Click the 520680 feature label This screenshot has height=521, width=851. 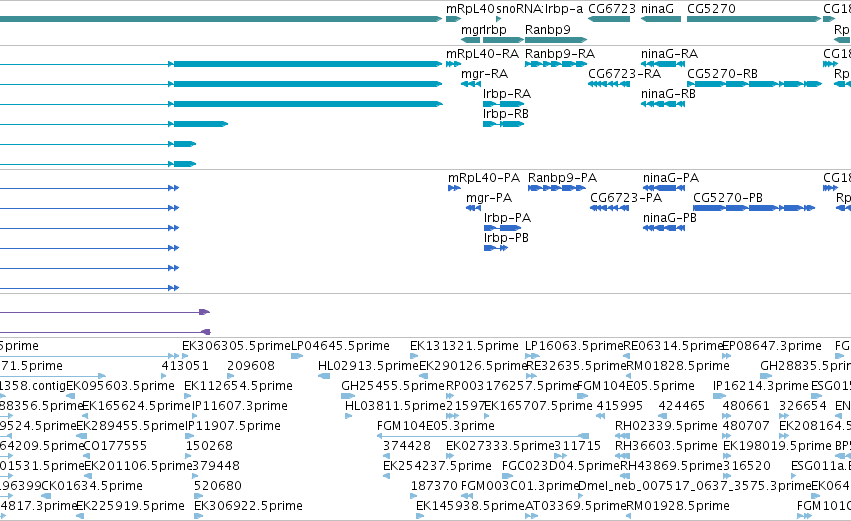[x=218, y=486]
